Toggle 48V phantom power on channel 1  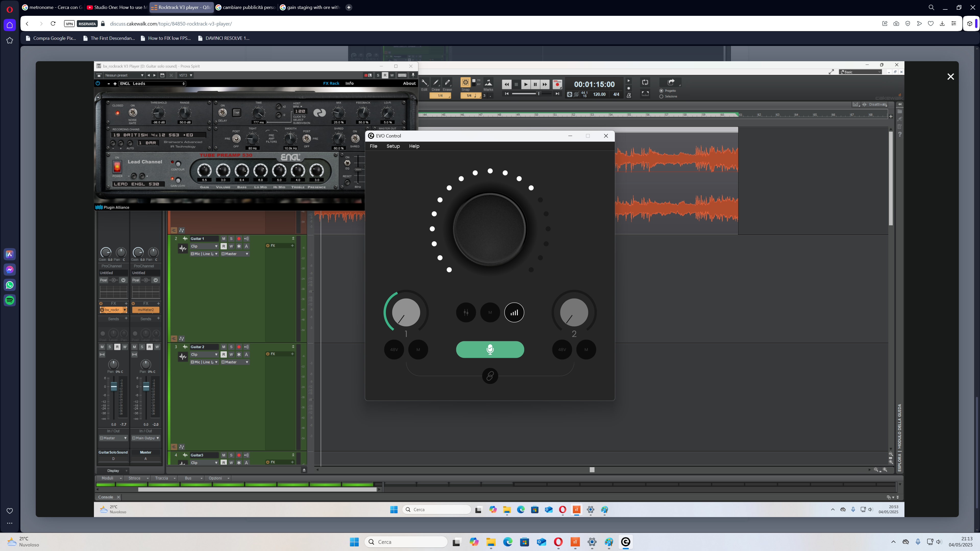coord(394,349)
